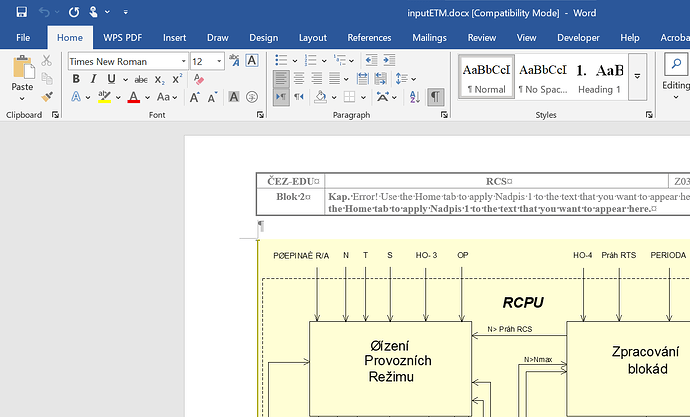The height and width of the screenshot is (417, 690).
Task: Open the References tab
Action: tap(369, 37)
